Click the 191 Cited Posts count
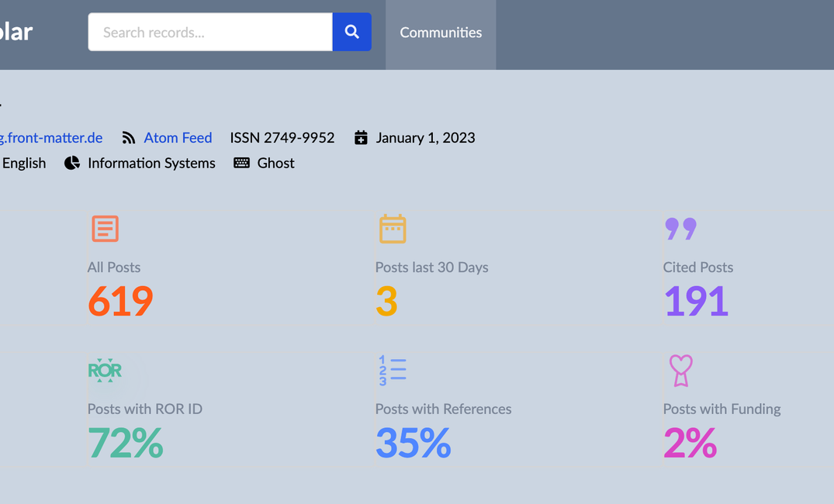Image resolution: width=834 pixels, height=504 pixels. [x=695, y=301]
